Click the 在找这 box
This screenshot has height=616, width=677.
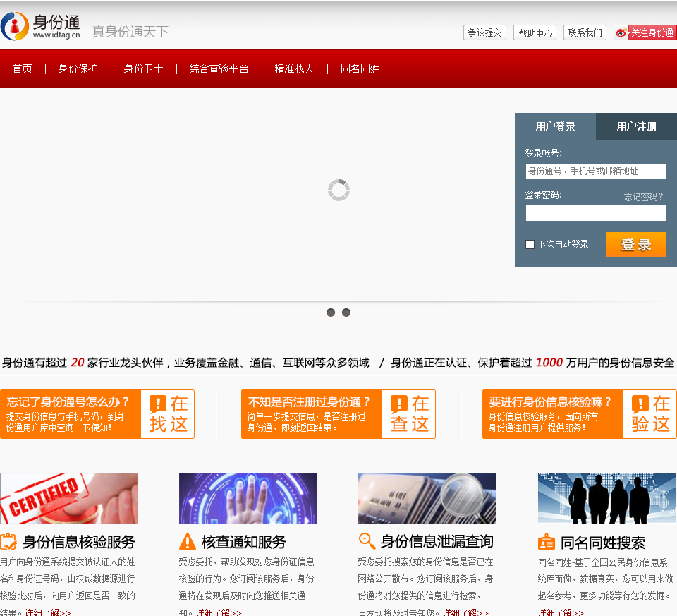point(168,414)
